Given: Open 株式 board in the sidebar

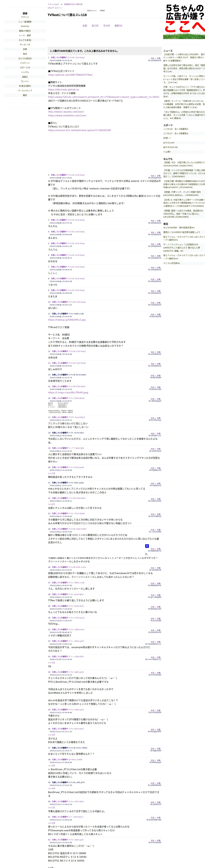Looking at the screenshot, I should tap(25, 54).
